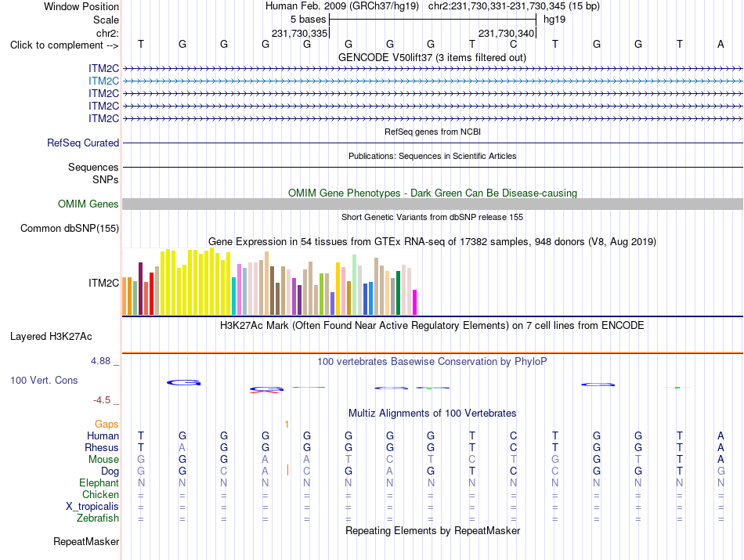Click the Human species label
744x560 pixels.
pyautogui.click(x=103, y=435)
